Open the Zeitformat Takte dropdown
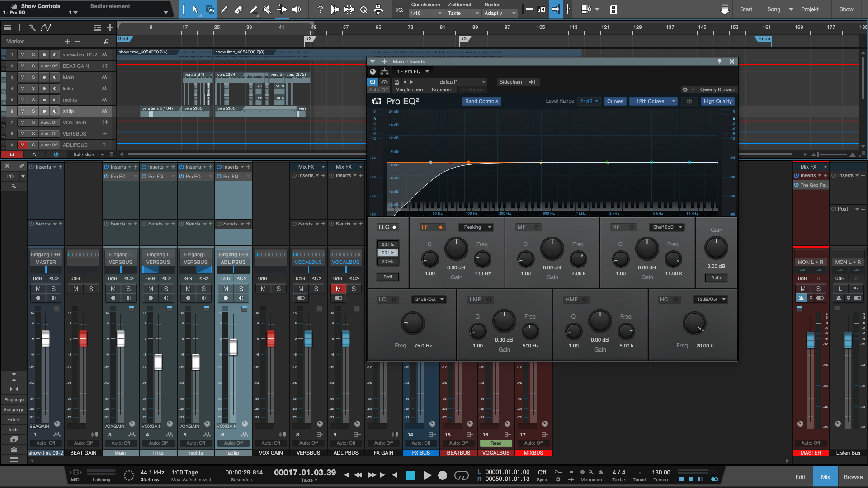868x488 pixels. coord(463,14)
